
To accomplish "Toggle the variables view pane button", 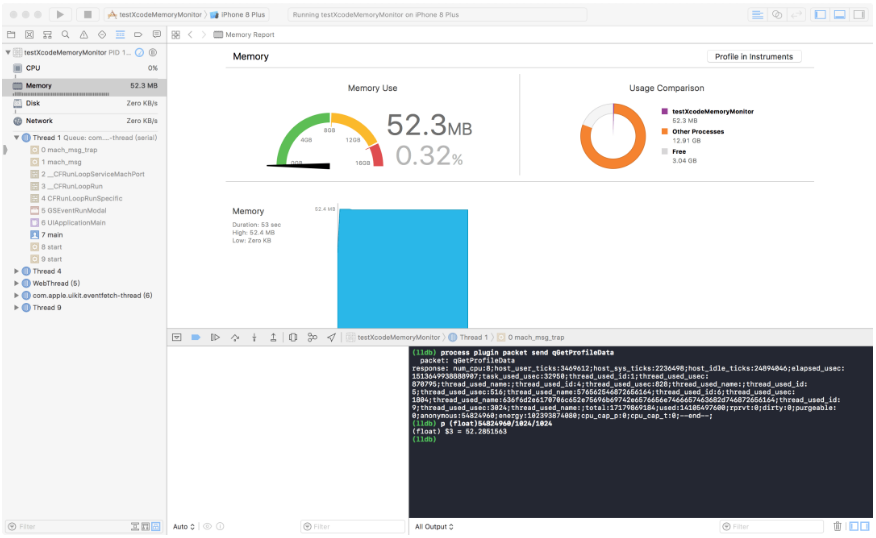I will [854, 526].
